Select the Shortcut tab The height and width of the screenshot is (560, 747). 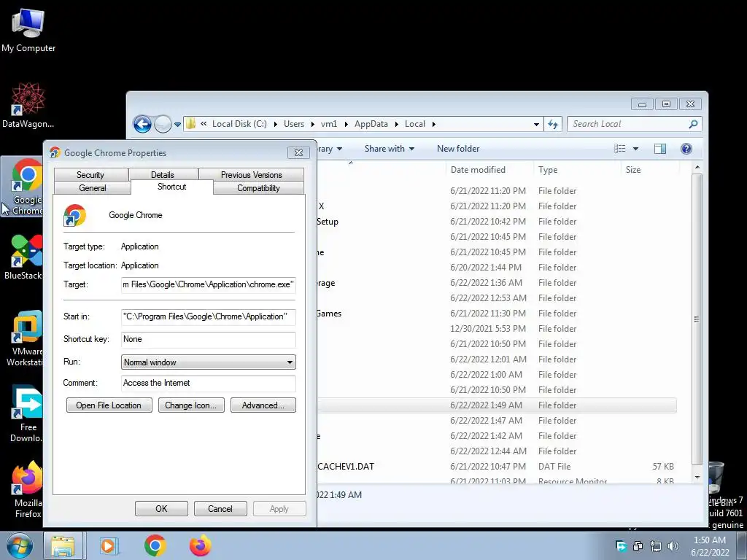click(x=171, y=187)
